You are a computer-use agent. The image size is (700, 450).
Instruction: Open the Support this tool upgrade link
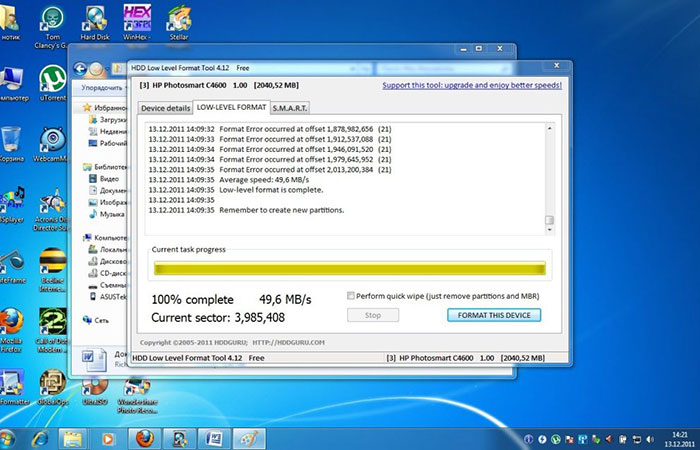(x=472, y=85)
